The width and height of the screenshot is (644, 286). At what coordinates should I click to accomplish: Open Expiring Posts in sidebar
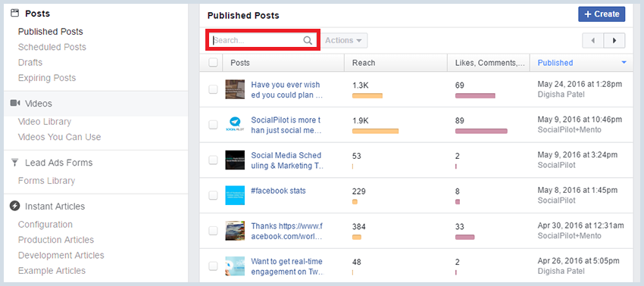point(47,78)
